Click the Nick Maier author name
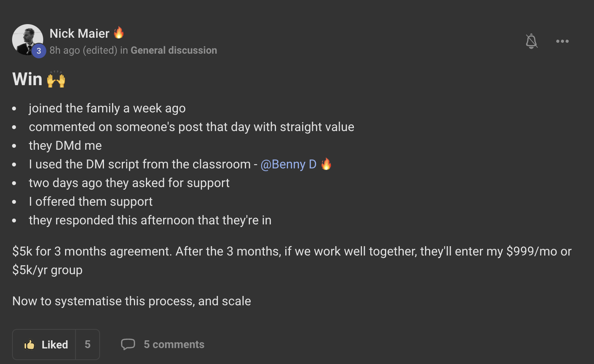This screenshot has width=594, height=364. [79, 33]
